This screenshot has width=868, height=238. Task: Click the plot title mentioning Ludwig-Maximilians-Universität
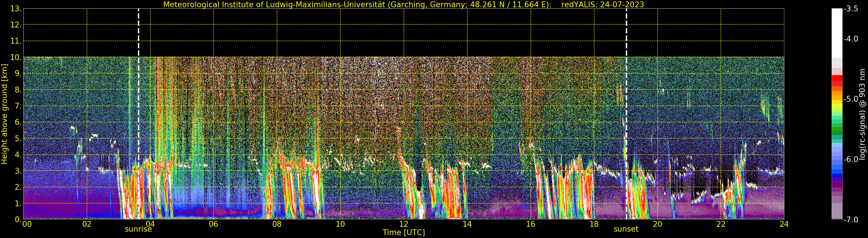point(403,4)
